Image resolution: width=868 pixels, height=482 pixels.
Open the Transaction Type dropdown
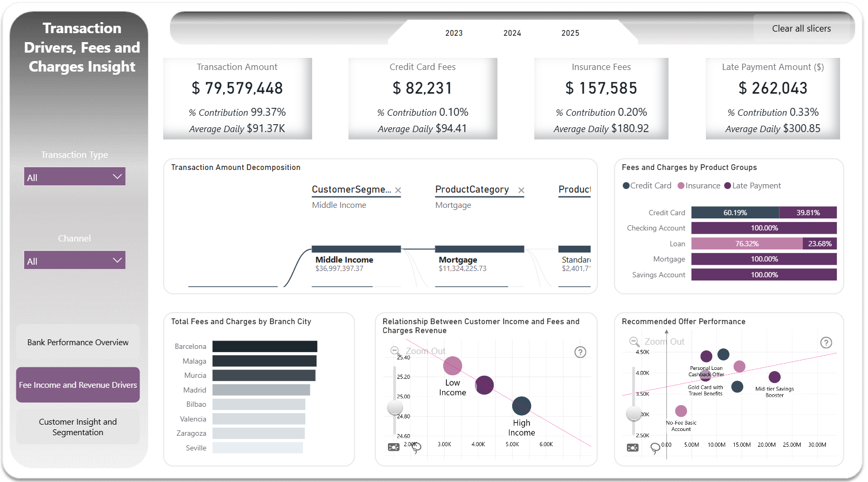click(75, 177)
